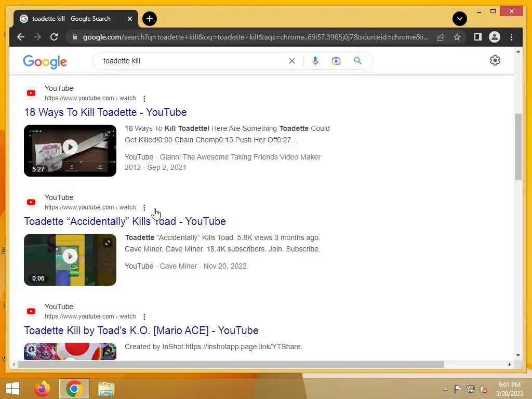The width and height of the screenshot is (532, 399).
Task: Open 'Toadette Accidentally Kills Toad' result
Action: 125,221
